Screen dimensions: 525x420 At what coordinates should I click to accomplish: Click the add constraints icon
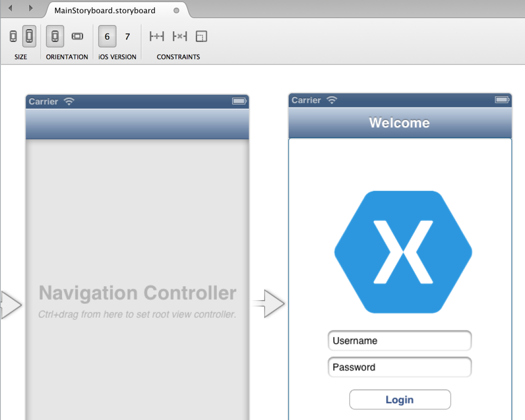[157, 36]
